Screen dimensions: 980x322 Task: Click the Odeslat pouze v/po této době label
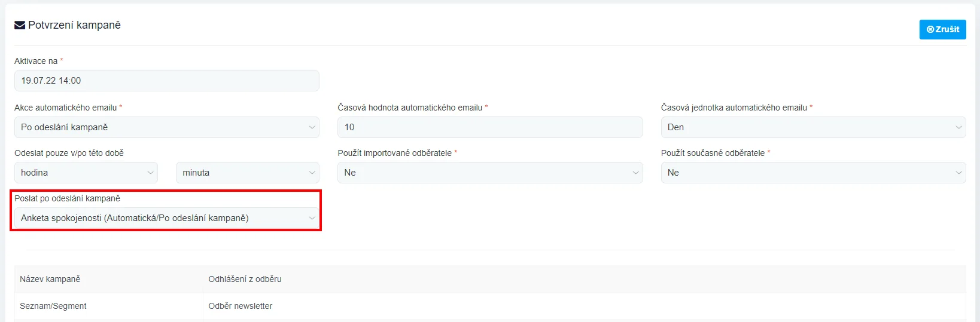(x=69, y=153)
